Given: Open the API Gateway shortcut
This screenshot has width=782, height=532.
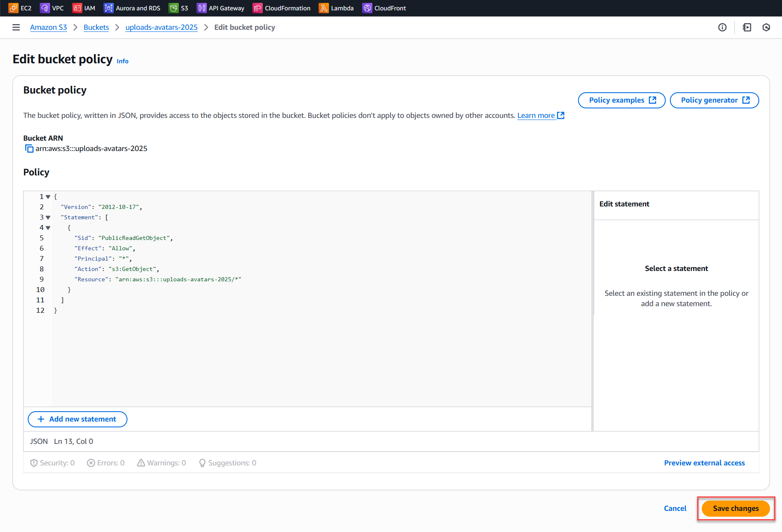Looking at the screenshot, I should point(221,8).
